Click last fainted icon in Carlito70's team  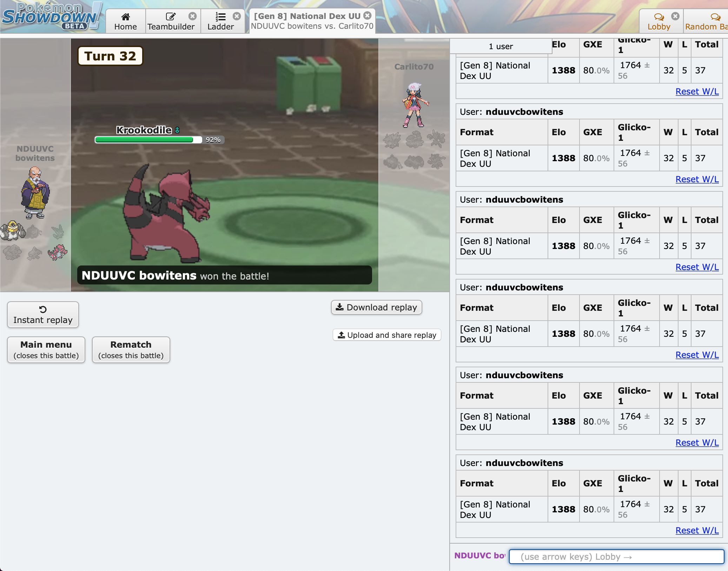[436, 161]
